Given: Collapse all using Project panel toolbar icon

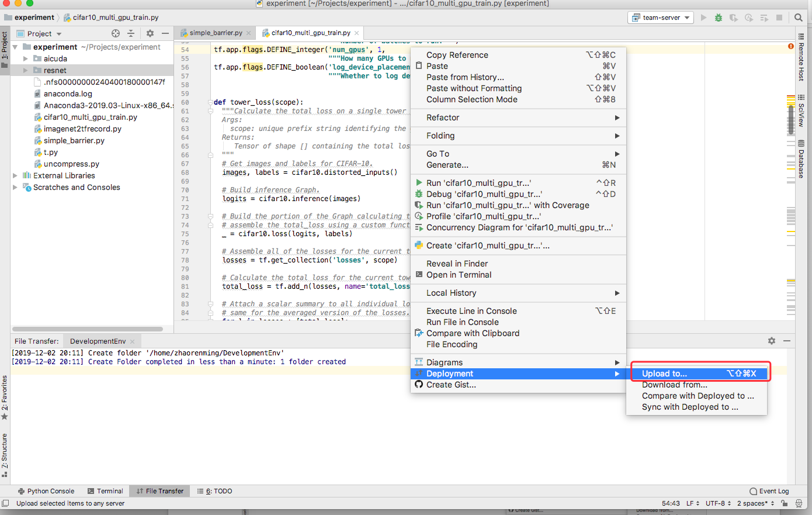Looking at the screenshot, I should click(131, 33).
